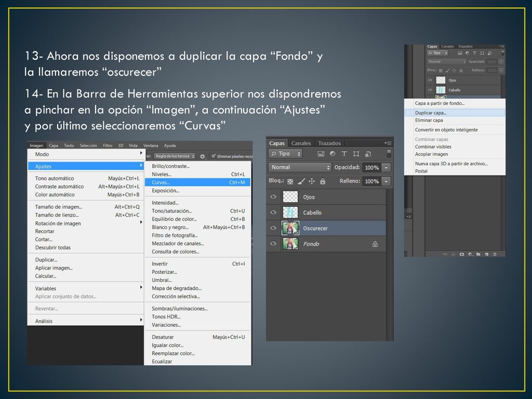Screen dimensions: 532x399
Task: Lock everything using the padlock Bloq. icon
Action: (323, 181)
